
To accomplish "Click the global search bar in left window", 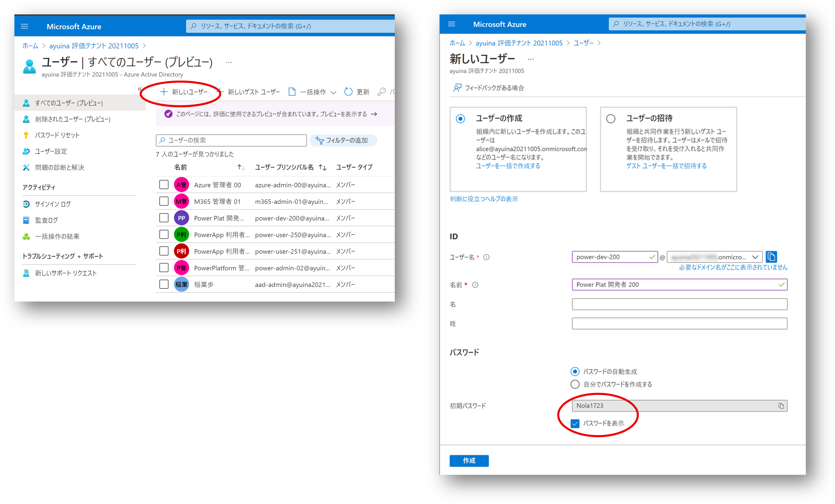I will pos(290,26).
